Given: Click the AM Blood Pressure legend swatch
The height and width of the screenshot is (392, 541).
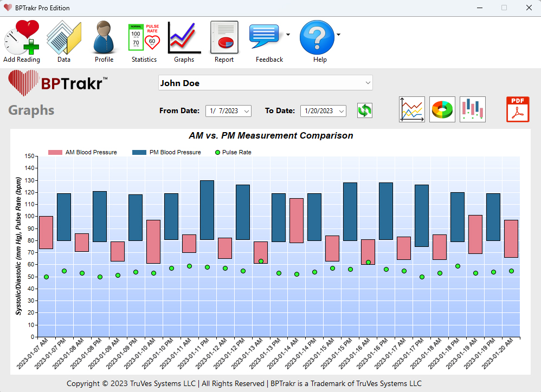Looking at the screenshot, I should coord(55,153).
